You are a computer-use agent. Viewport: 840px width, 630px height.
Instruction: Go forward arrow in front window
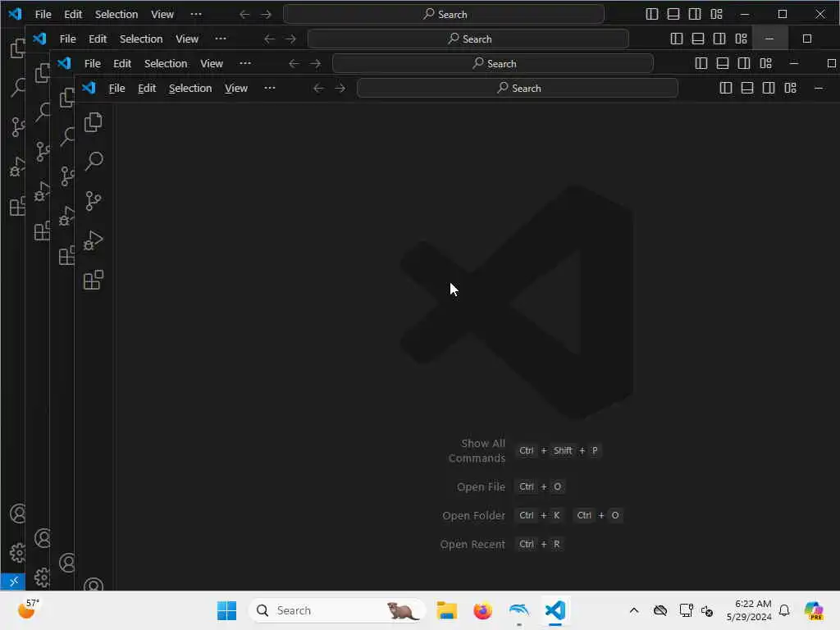tap(340, 88)
